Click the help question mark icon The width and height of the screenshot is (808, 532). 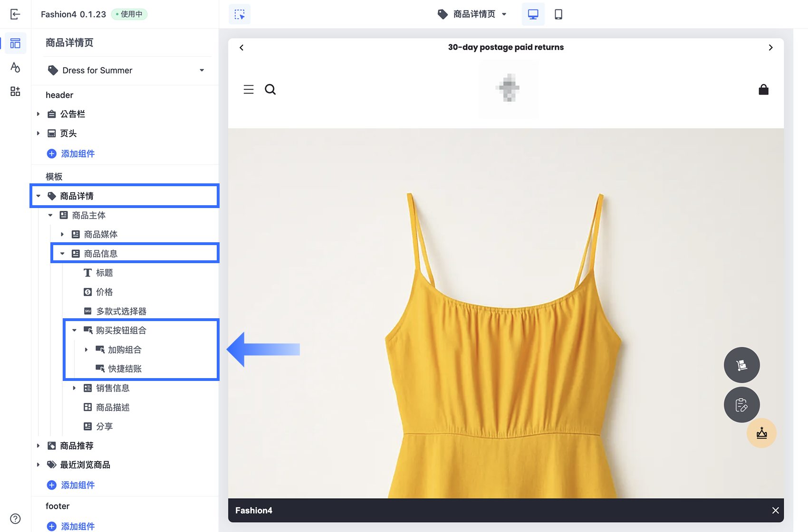15,518
